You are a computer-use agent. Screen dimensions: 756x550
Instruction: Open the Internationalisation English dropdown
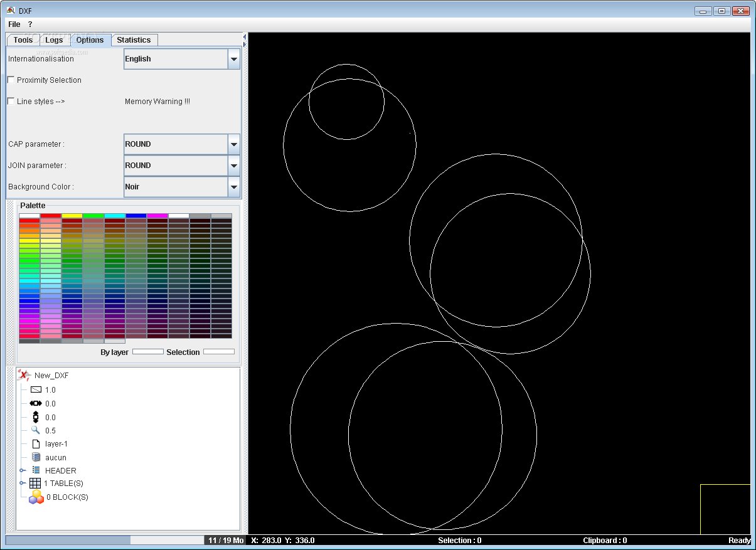click(182, 59)
